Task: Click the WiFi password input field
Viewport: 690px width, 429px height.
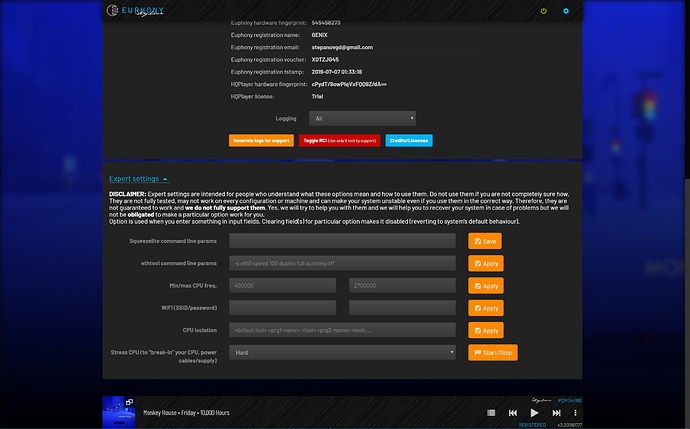Action: coord(402,308)
